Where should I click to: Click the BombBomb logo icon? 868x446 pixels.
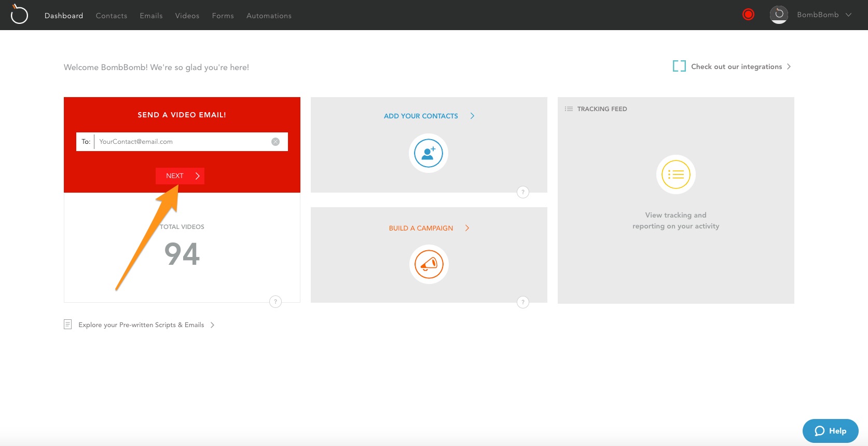(x=19, y=15)
